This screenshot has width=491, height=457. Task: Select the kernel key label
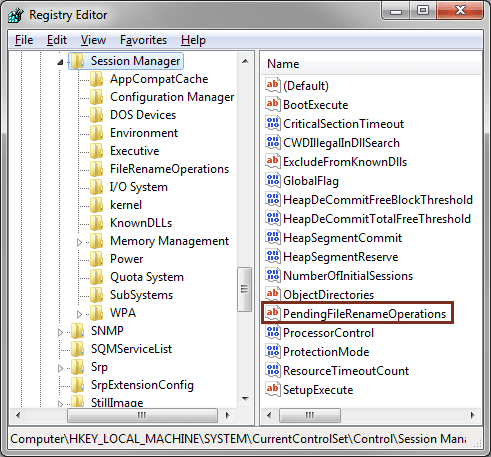point(126,205)
